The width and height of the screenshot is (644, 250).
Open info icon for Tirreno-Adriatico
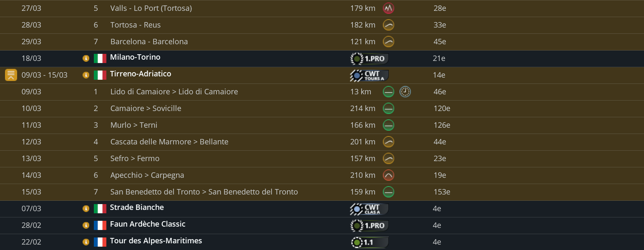86,75
